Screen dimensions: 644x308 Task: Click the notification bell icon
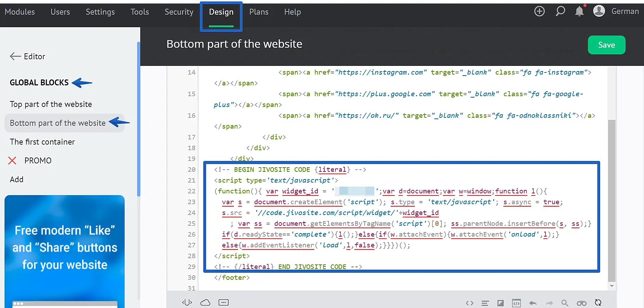(579, 11)
